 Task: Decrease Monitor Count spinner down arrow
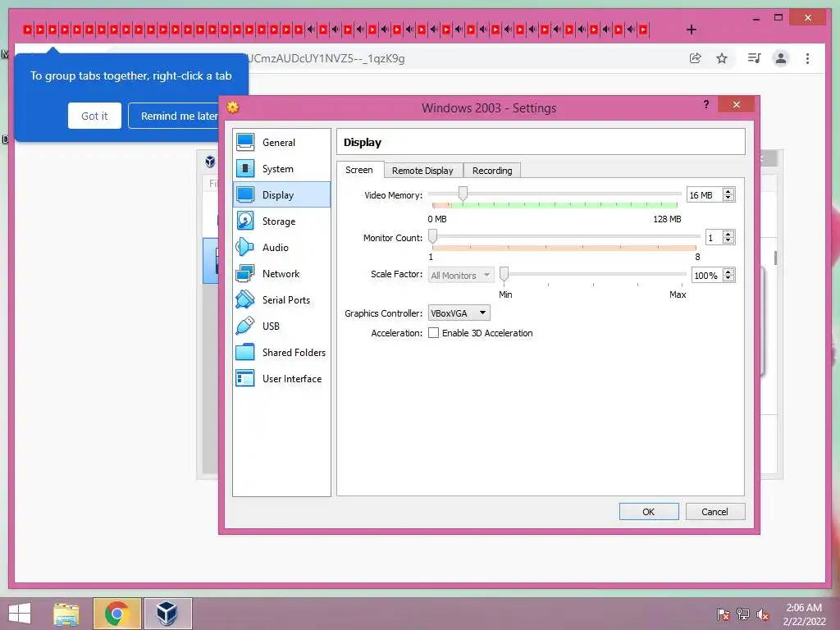coord(728,240)
